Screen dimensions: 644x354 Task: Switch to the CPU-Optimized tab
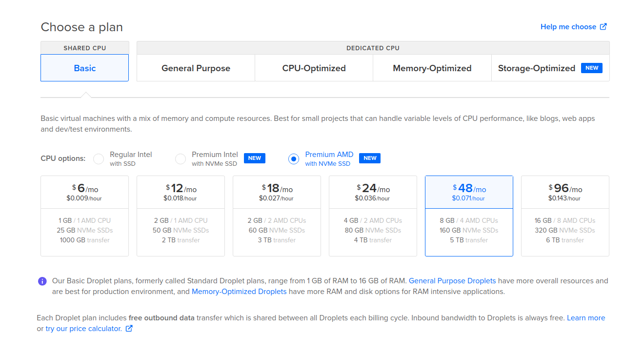pos(314,68)
